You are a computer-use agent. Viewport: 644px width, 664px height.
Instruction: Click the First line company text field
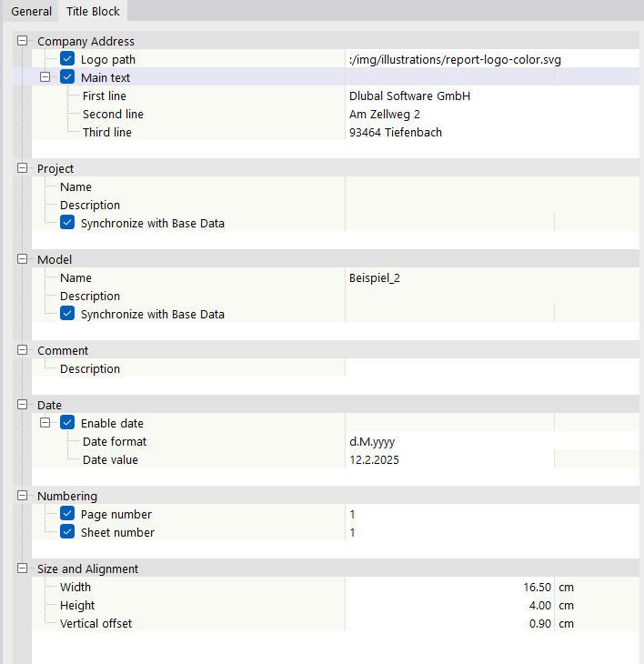point(491,96)
